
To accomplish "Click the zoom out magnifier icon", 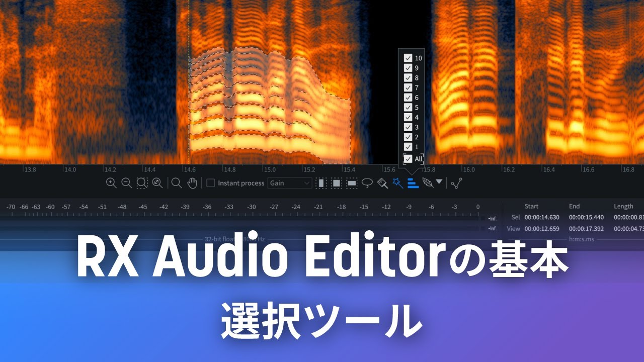I will pyautogui.click(x=126, y=183).
